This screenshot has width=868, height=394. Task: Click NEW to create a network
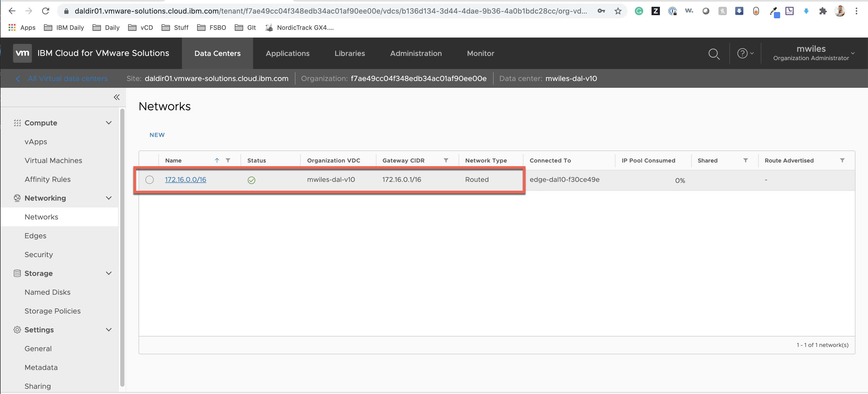click(157, 135)
